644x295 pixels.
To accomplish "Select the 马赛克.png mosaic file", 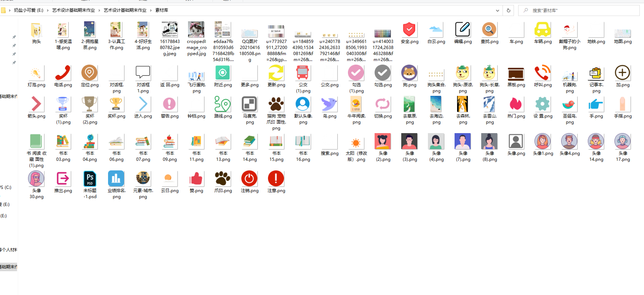I will [x=249, y=104].
